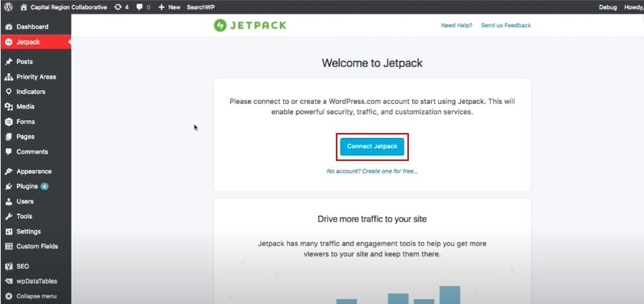Image resolution: width=644 pixels, height=304 pixels.
Task: Open Priority Areas menu item
Action: 36,77
